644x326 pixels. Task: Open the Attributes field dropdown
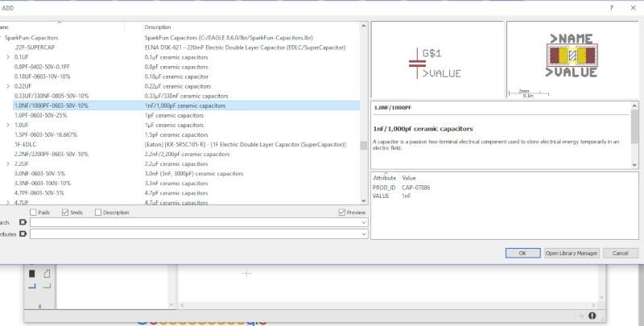[x=364, y=234]
